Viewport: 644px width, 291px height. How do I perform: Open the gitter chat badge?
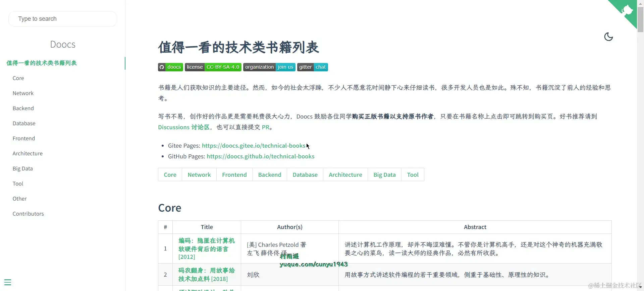(313, 67)
